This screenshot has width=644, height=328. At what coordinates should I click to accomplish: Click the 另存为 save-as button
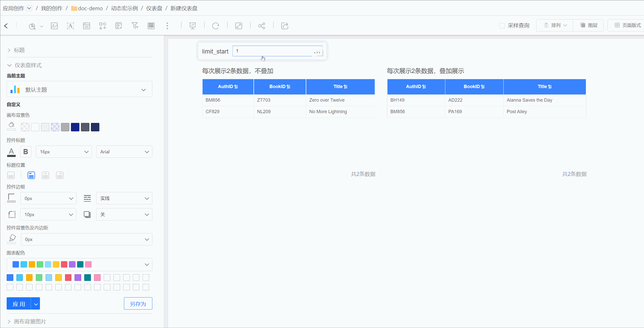(138, 304)
